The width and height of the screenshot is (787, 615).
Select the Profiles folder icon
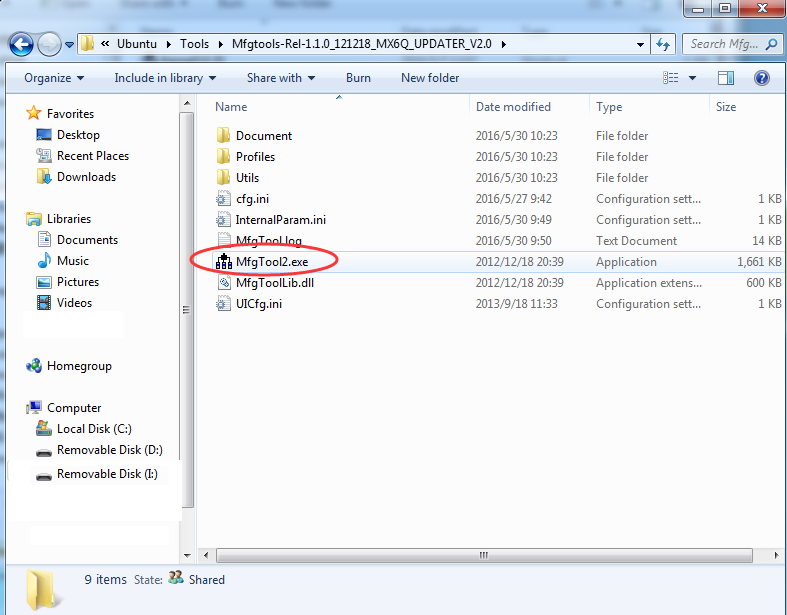click(x=223, y=157)
